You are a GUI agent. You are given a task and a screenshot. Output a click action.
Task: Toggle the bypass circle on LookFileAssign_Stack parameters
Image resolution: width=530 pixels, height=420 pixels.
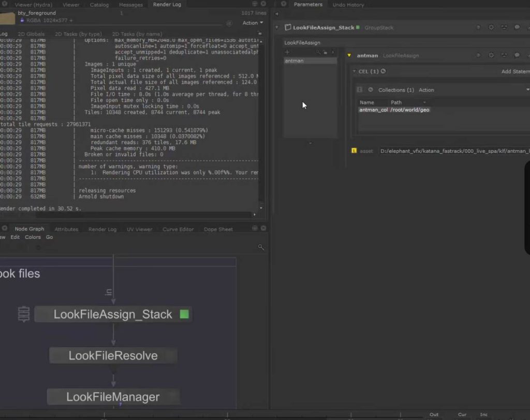[478, 27]
